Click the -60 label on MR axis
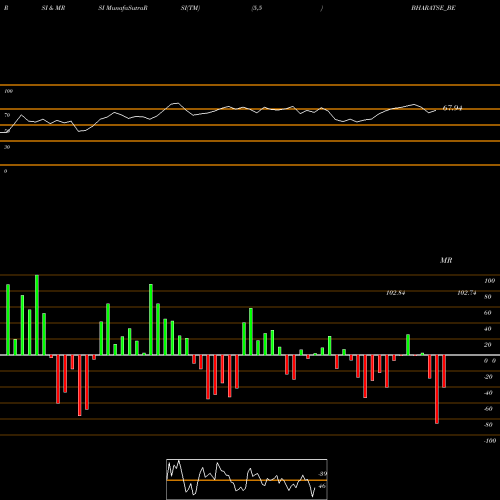This screenshot has height=500, width=500. [x=488, y=409]
